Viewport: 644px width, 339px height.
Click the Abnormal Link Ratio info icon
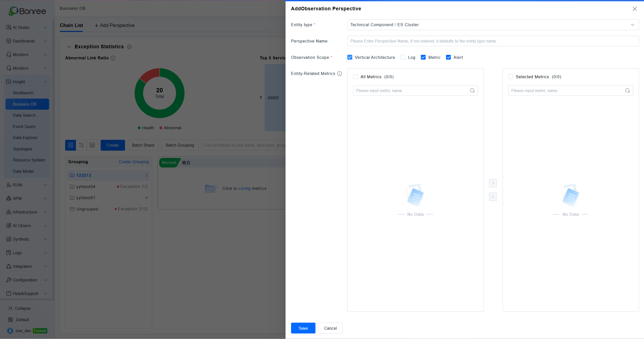[113, 58]
